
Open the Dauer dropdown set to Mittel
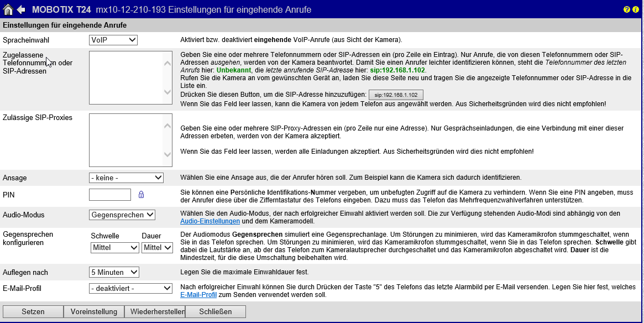pos(157,247)
